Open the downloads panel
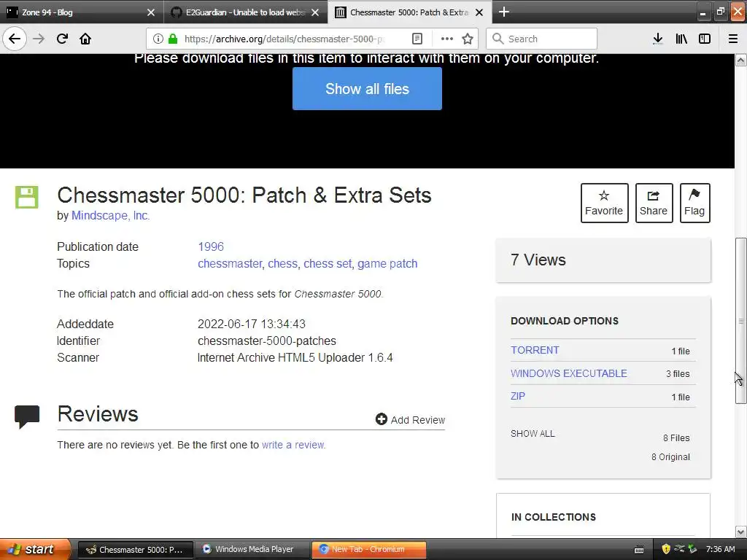The image size is (747, 560). tap(657, 39)
